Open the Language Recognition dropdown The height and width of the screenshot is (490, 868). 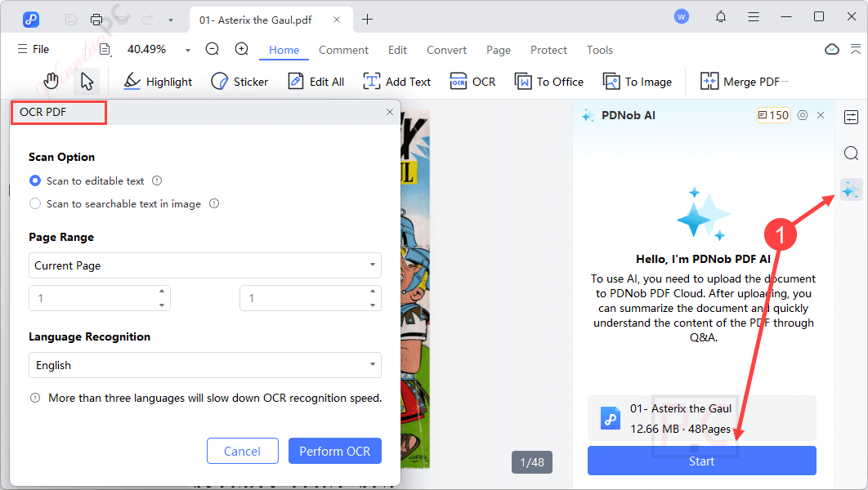click(x=204, y=365)
